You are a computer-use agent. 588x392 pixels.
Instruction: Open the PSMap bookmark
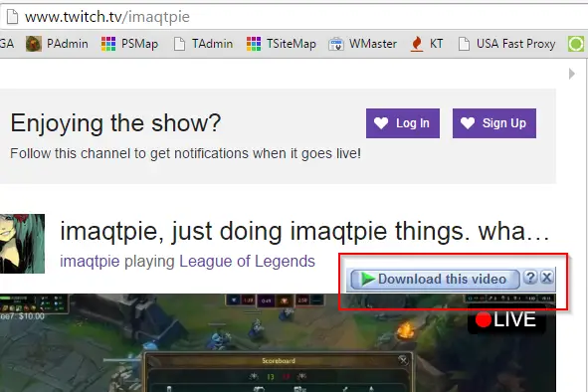(x=129, y=44)
